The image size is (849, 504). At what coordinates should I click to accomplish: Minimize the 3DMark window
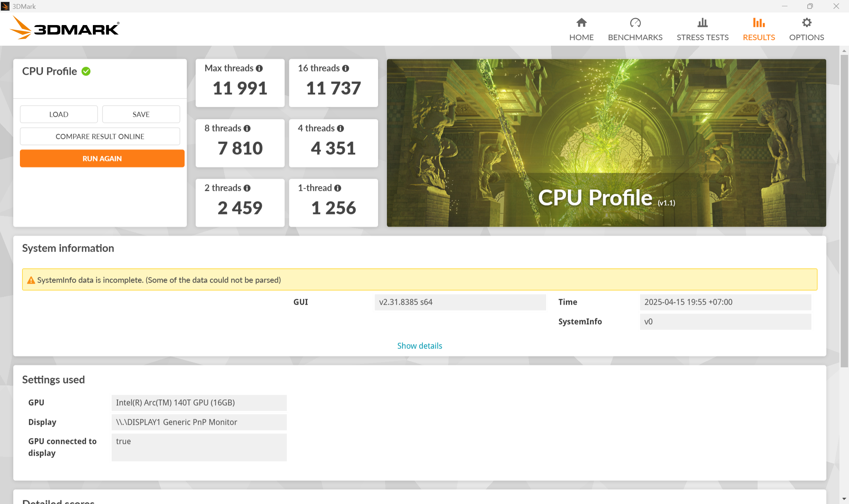click(x=785, y=6)
